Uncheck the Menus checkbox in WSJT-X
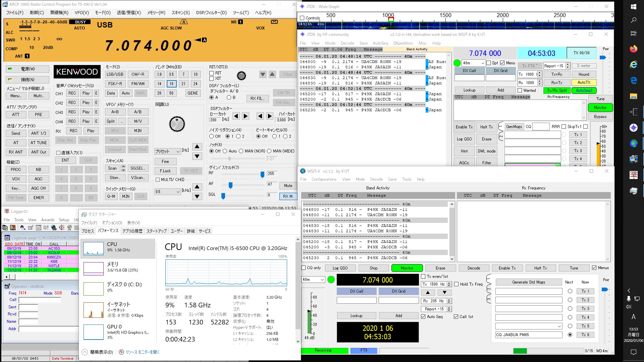 pos(594,268)
